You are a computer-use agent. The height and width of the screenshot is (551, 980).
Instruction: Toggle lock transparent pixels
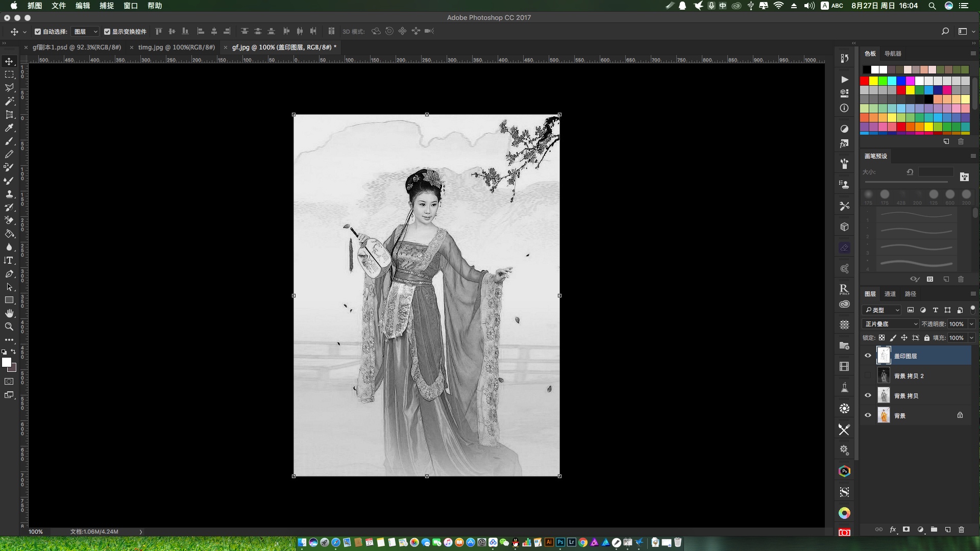coord(882,338)
